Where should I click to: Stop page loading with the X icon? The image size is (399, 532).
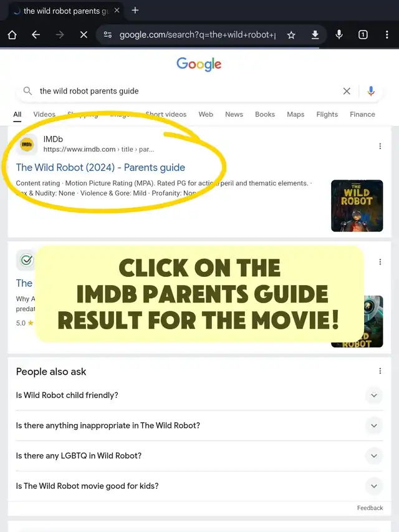(x=84, y=34)
